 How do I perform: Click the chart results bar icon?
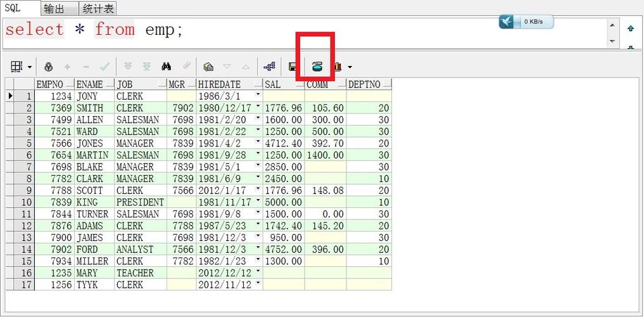[338, 67]
